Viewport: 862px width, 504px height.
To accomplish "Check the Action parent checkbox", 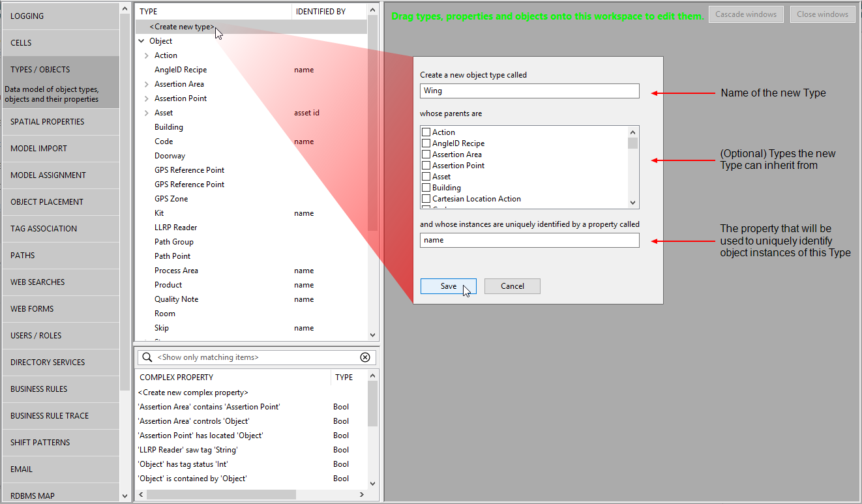I will pos(426,132).
